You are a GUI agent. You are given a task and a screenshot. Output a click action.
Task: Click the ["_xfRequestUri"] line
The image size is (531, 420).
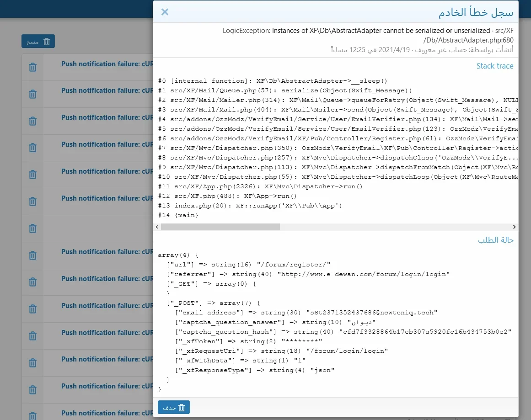[x=281, y=351]
